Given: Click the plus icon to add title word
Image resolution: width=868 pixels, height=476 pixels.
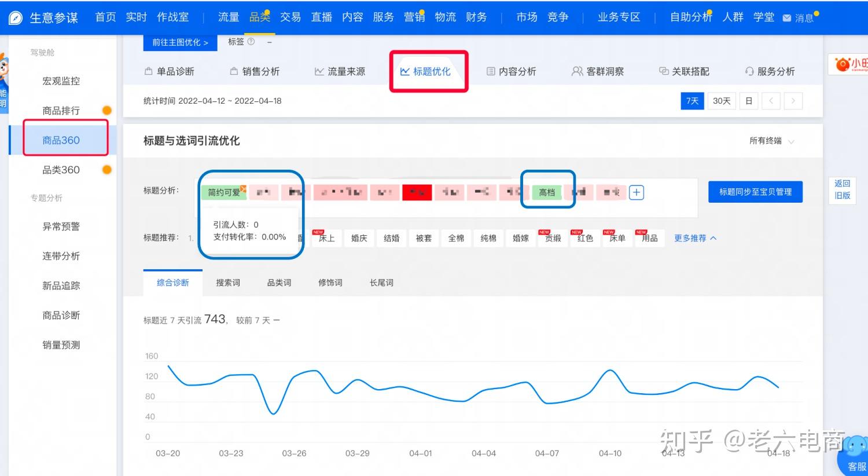Looking at the screenshot, I should pyautogui.click(x=636, y=192).
